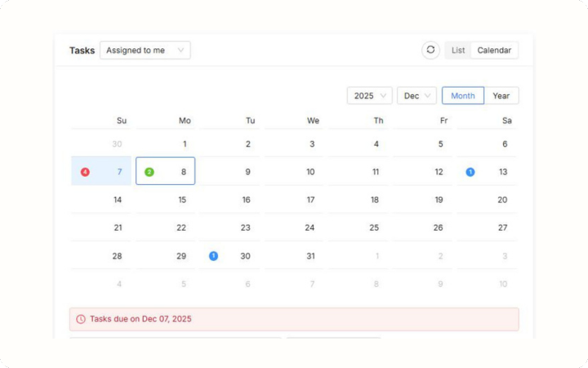Switch to the List view tab
Viewport: 588px width, 368px height.
tap(458, 51)
